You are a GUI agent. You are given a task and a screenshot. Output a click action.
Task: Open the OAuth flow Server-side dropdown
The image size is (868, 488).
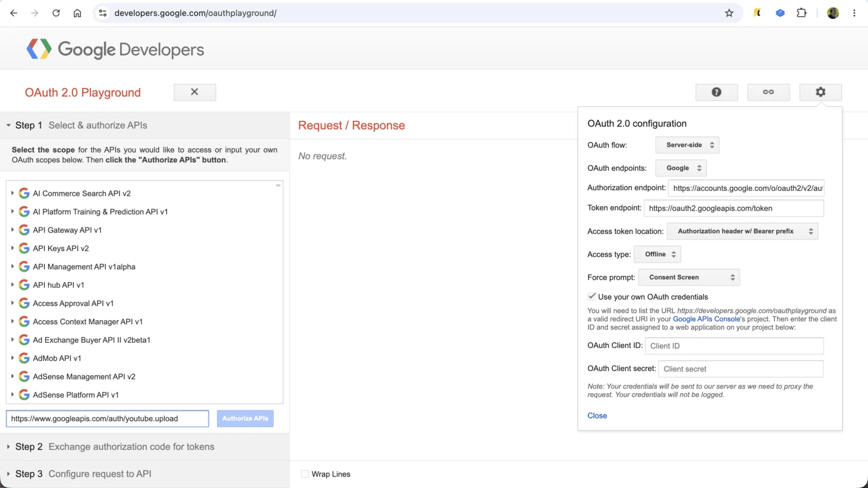coord(687,145)
